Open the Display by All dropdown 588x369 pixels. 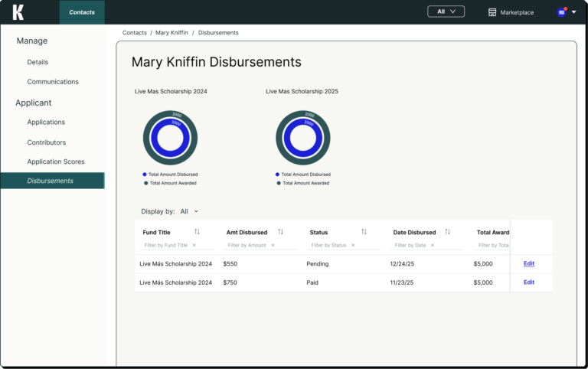tap(189, 211)
